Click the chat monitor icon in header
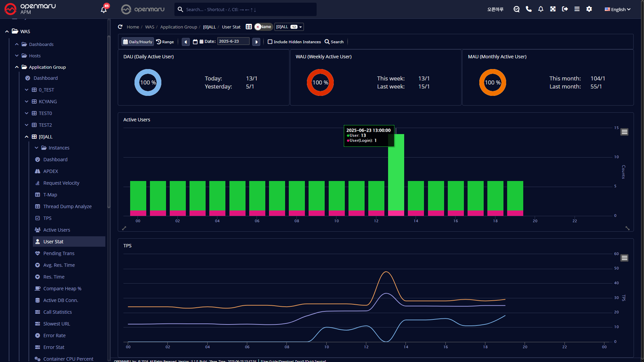The image size is (644, 362). (517, 9)
